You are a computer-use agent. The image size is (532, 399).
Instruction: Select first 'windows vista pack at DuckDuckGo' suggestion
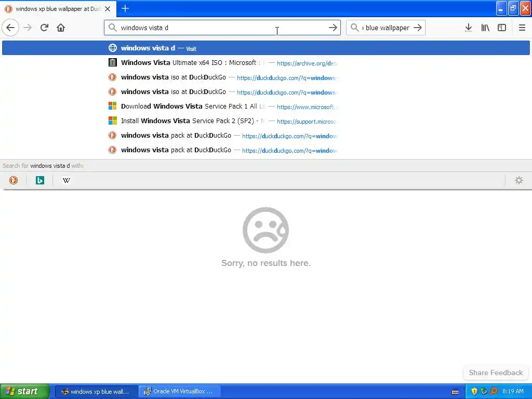coord(265,136)
